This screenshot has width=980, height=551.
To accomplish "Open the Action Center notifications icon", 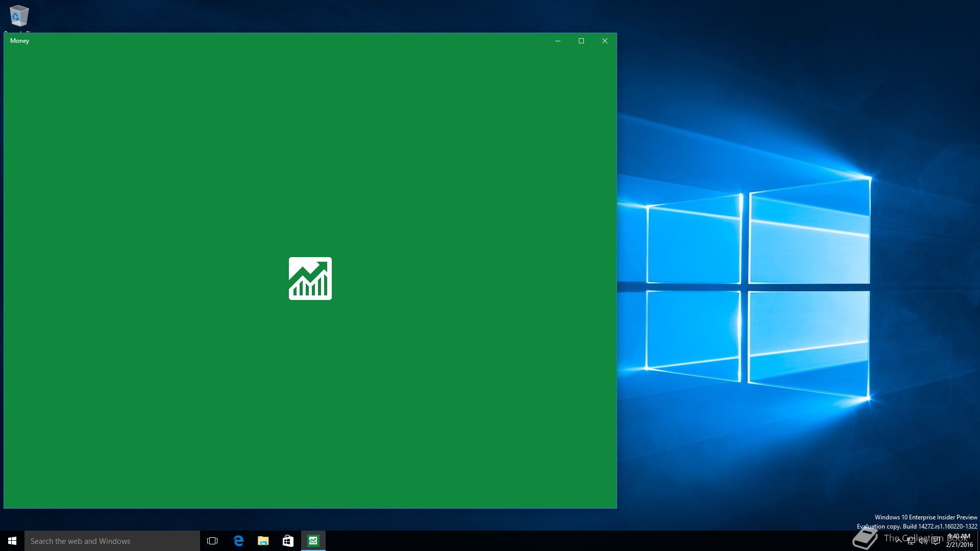I will (936, 541).
